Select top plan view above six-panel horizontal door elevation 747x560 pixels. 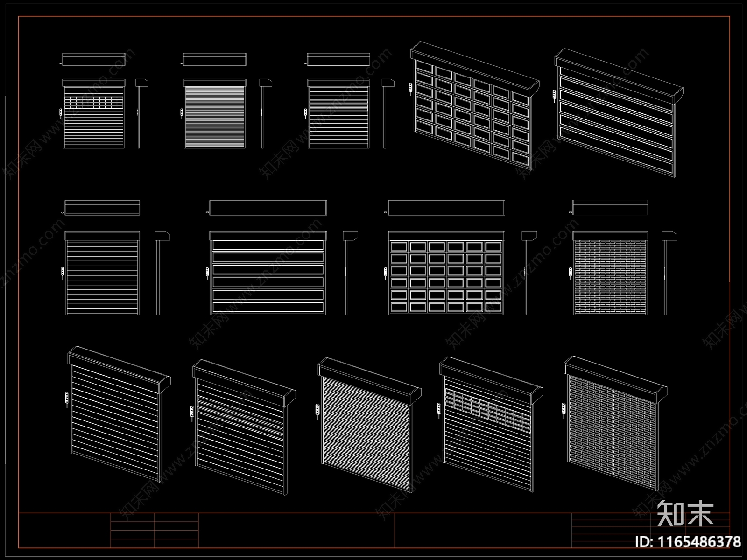pos(267,208)
